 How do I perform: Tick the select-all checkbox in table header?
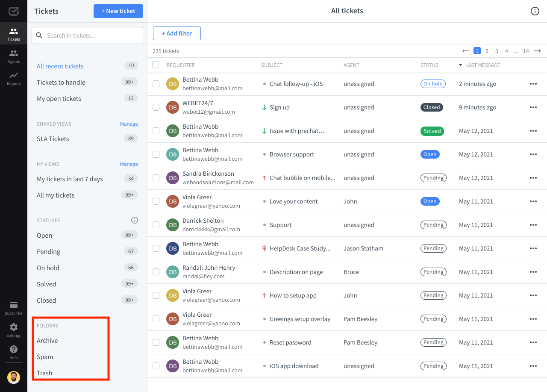(156, 65)
